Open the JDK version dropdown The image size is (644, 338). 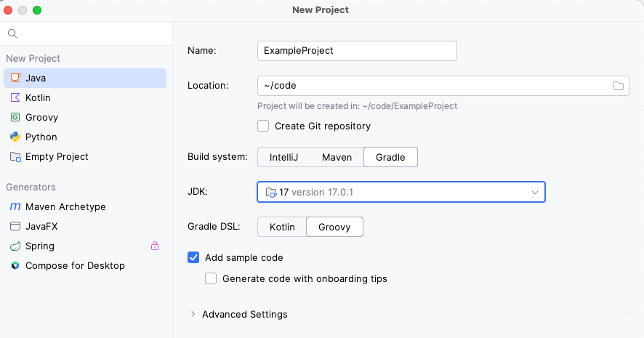point(534,192)
